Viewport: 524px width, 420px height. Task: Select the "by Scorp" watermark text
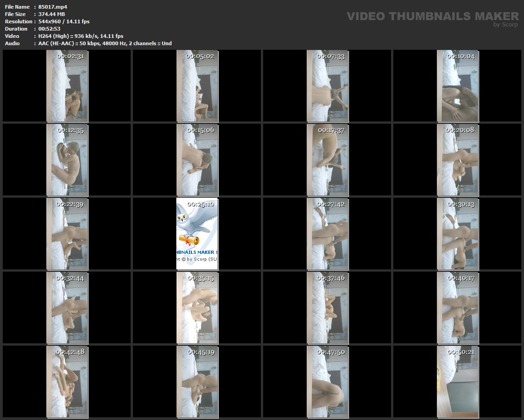[x=505, y=25]
